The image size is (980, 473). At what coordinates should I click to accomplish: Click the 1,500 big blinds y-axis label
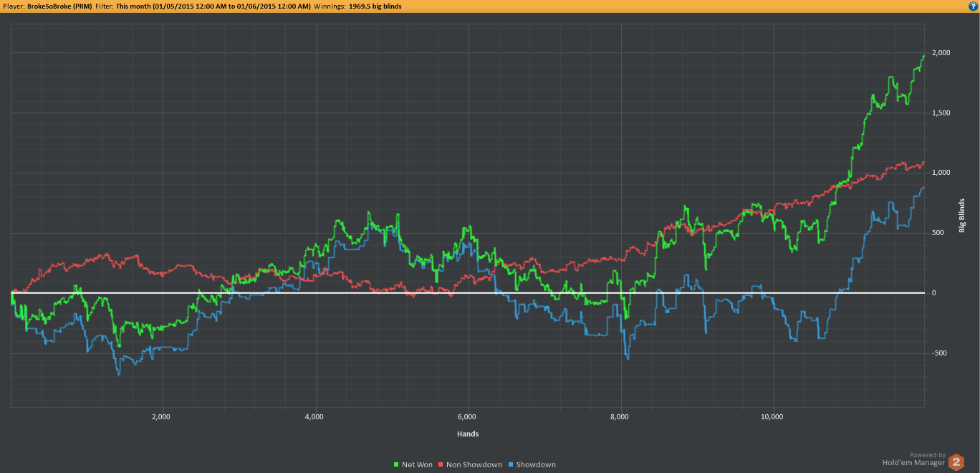point(941,113)
